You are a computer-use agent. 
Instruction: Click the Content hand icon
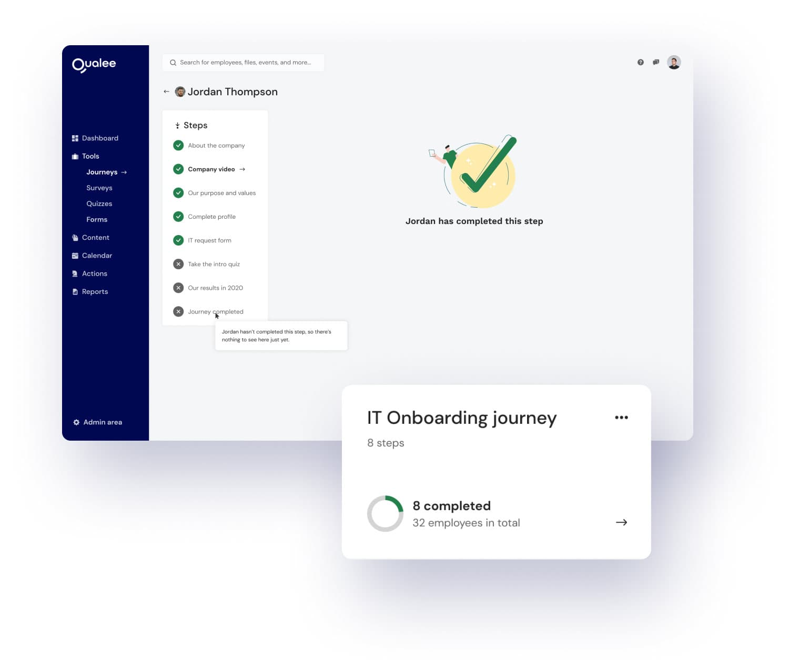[x=75, y=238]
